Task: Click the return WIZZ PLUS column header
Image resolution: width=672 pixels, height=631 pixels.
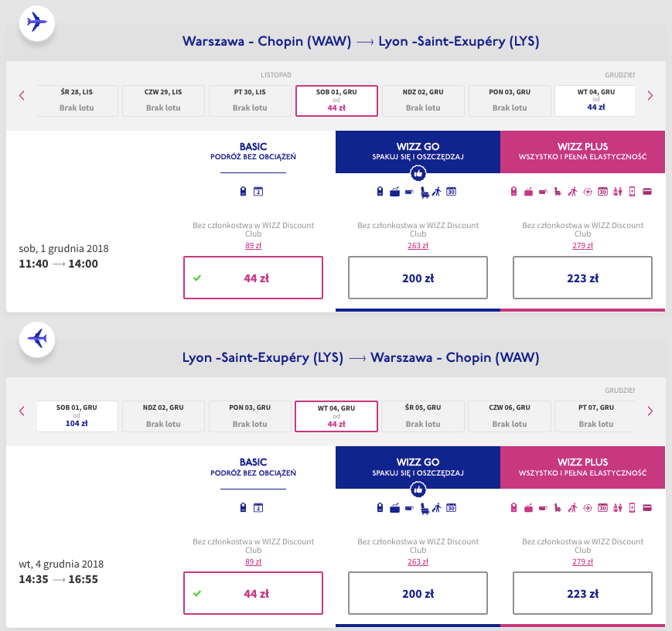Action: point(582,467)
